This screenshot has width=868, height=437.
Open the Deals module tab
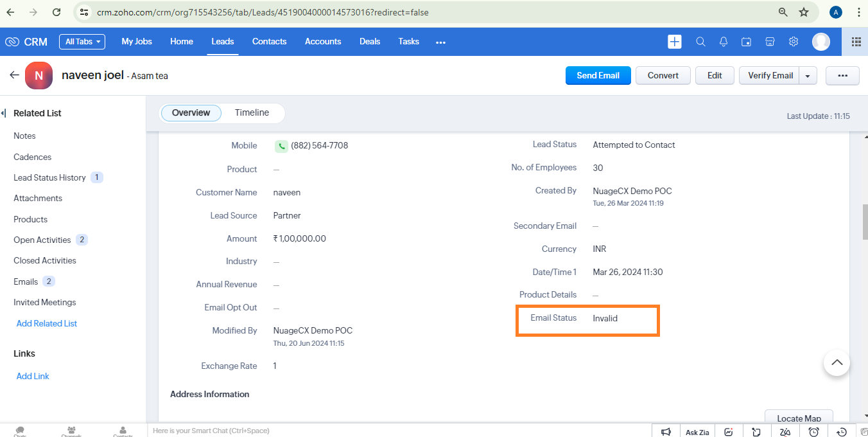[x=370, y=42]
